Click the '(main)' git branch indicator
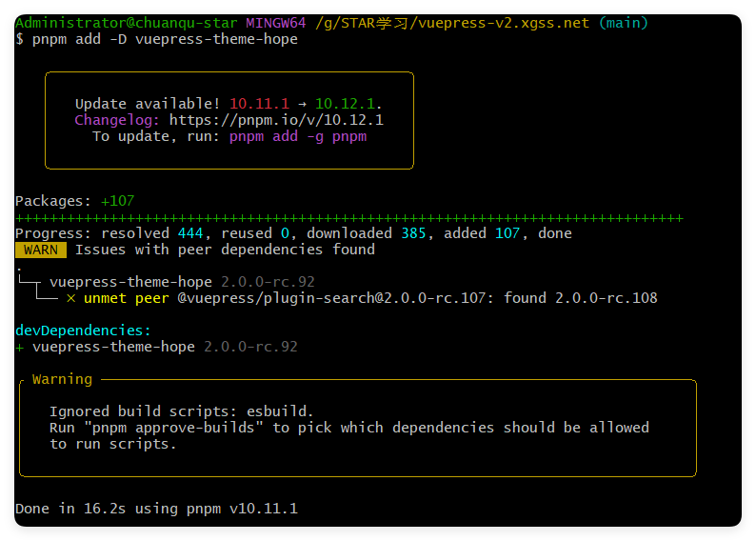Screen dimensions: 756x541 click(623, 23)
